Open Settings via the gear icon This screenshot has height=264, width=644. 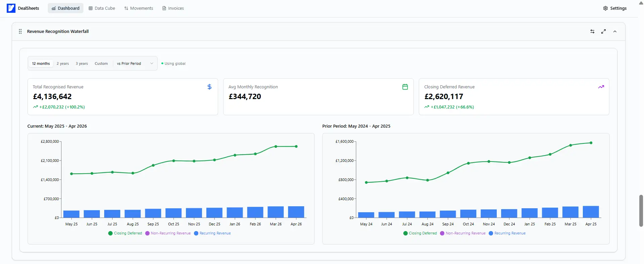(x=605, y=8)
